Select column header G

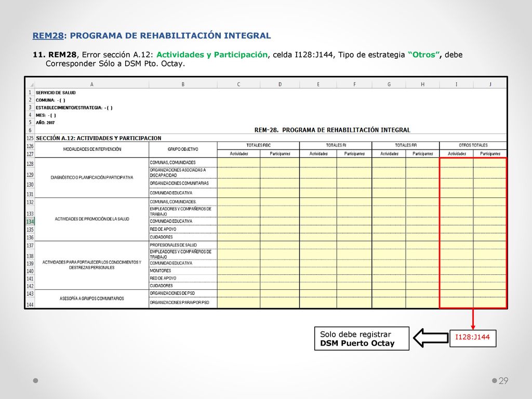pyautogui.click(x=389, y=84)
